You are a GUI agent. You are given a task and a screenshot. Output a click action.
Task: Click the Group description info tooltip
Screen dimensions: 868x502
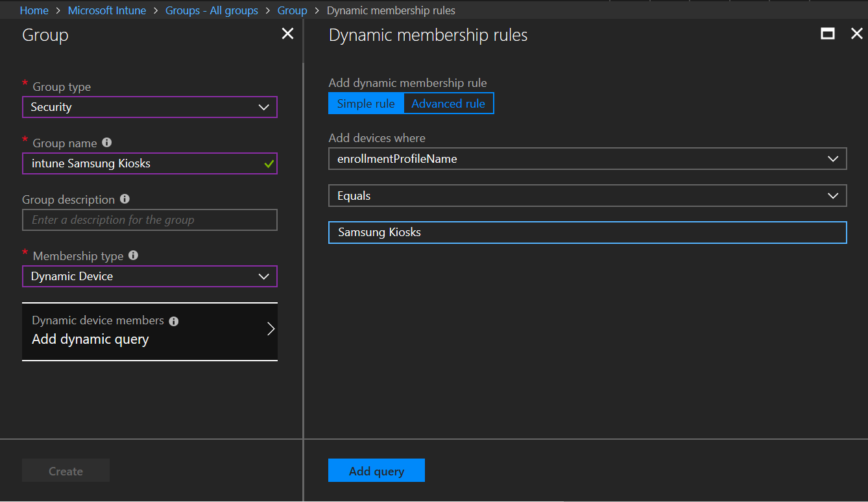(x=124, y=198)
